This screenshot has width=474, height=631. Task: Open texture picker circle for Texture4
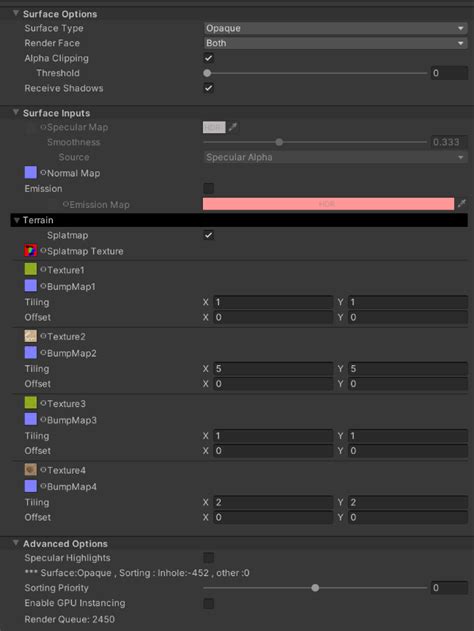click(43, 470)
